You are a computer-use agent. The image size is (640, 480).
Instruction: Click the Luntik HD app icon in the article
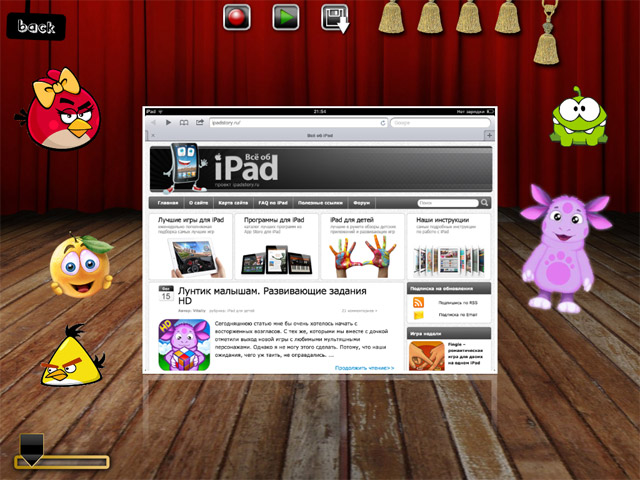coord(184,345)
